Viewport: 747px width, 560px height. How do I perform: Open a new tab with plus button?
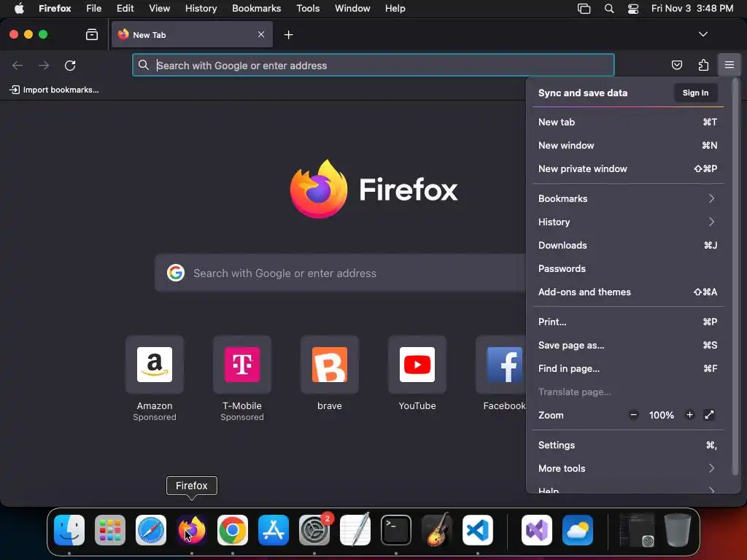pyautogui.click(x=288, y=35)
